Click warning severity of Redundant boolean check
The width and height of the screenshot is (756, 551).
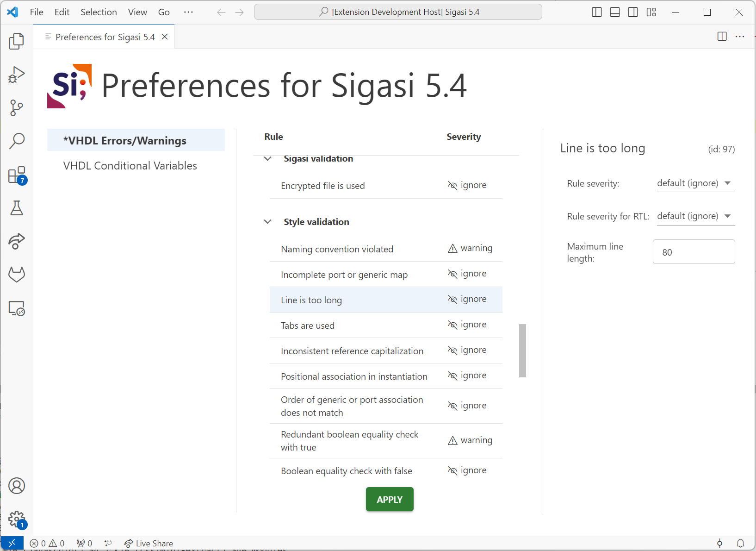[x=470, y=440]
